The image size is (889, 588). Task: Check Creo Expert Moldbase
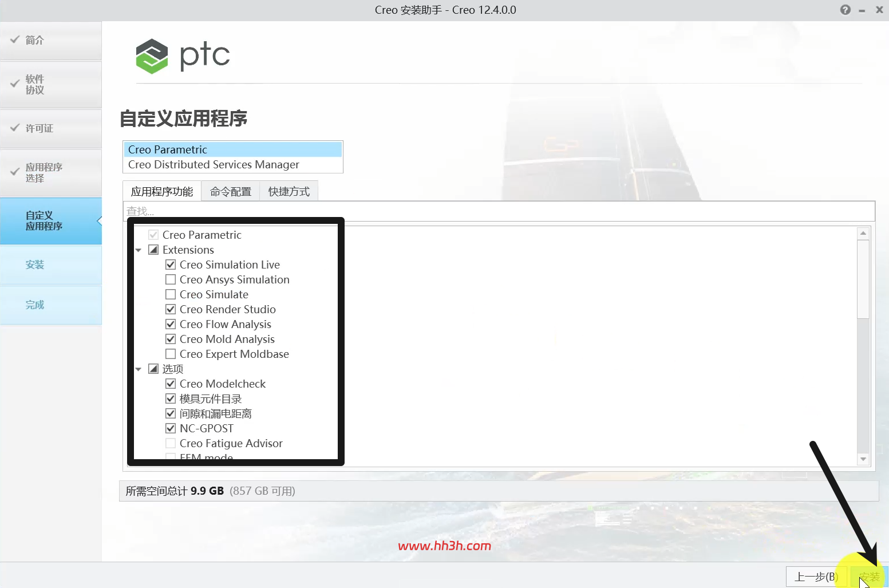click(171, 354)
